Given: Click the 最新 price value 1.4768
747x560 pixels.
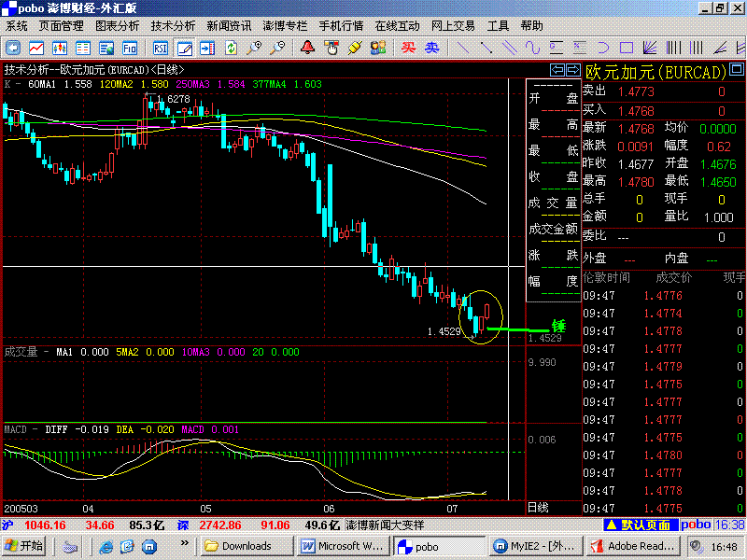Looking at the screenshot, I should point(636,129).
